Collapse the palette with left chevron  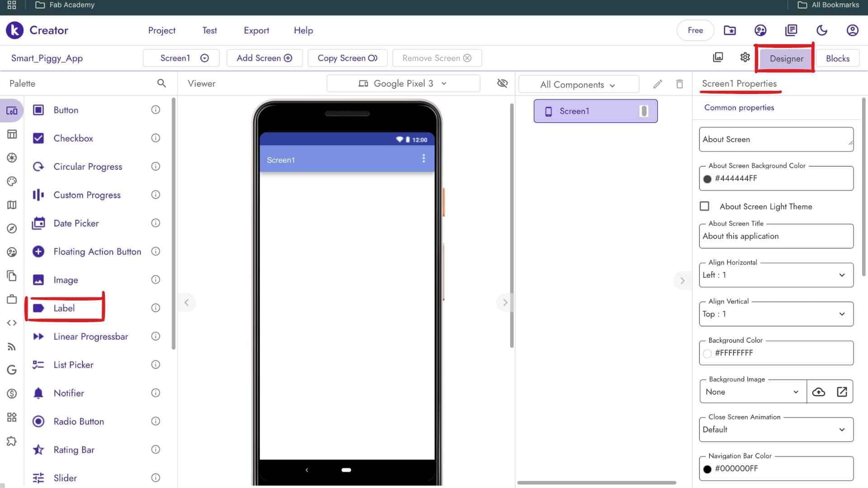coord(186,302)
